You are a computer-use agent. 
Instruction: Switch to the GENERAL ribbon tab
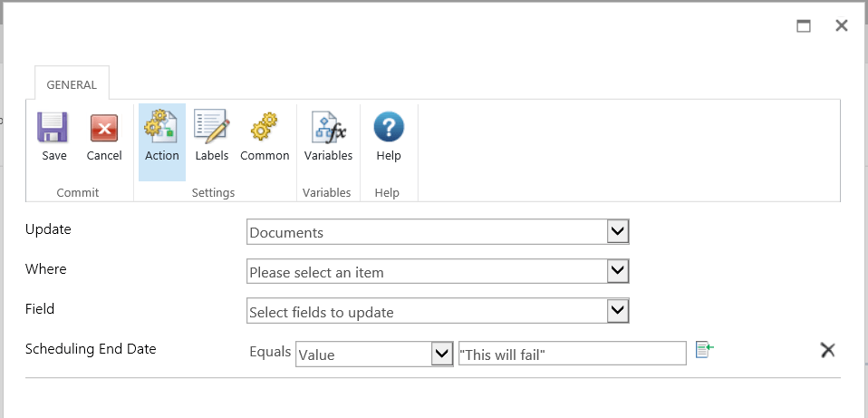(72, 84)
